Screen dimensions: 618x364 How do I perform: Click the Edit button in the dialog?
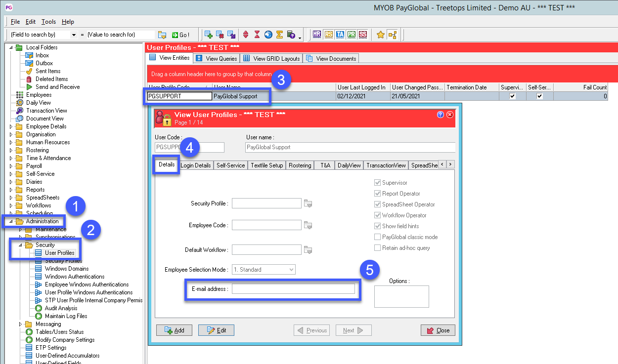[216, 330]
